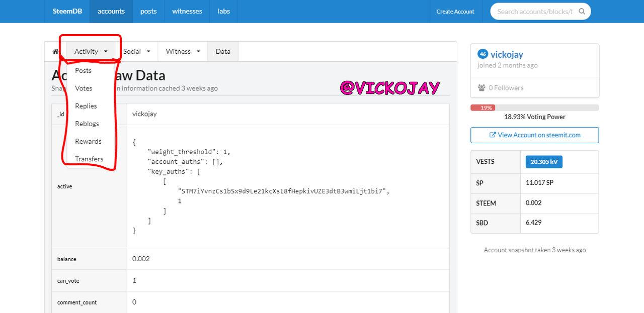Open the SteemDB home link
This screenshot has height=313, width=644.
67,11
